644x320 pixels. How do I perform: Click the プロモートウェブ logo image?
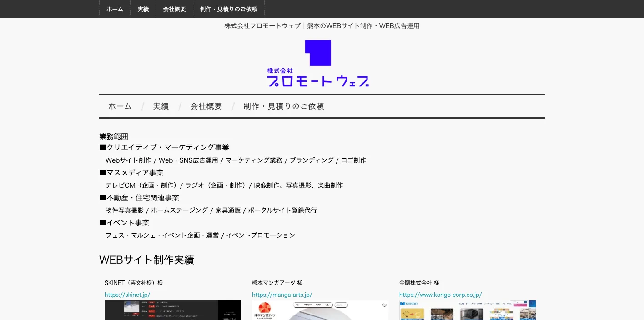point(318,63)
